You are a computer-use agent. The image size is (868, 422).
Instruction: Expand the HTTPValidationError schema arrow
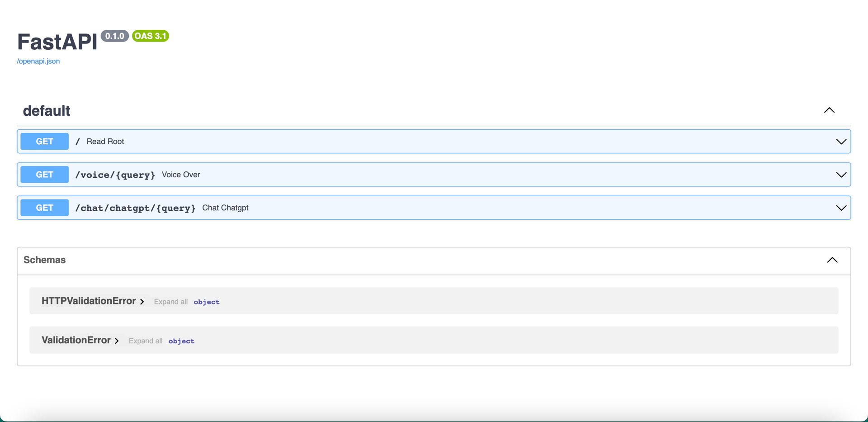[142, 302]
